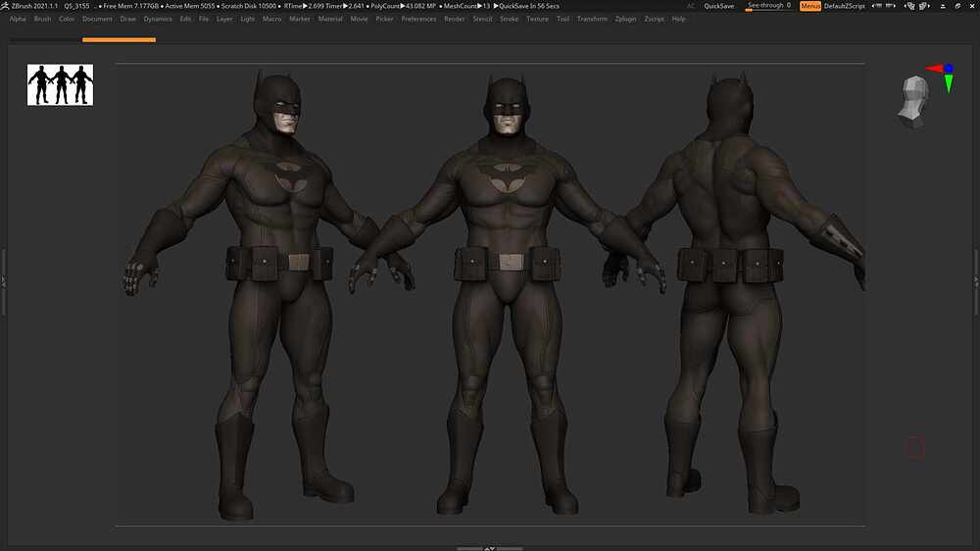Click the QuickSave button

pyautogui.click(x=718, y=6)
